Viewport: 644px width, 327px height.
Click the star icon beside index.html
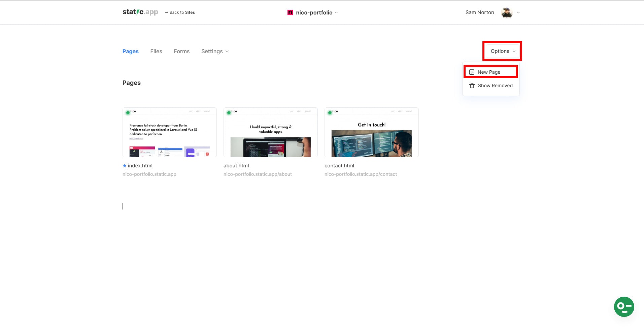coord(124,165)
